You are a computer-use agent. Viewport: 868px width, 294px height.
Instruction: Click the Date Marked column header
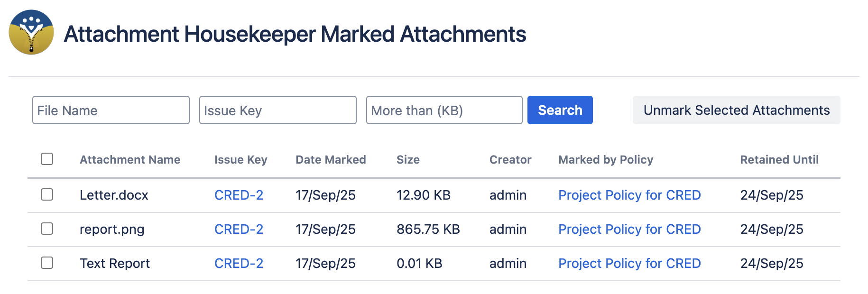331,160
